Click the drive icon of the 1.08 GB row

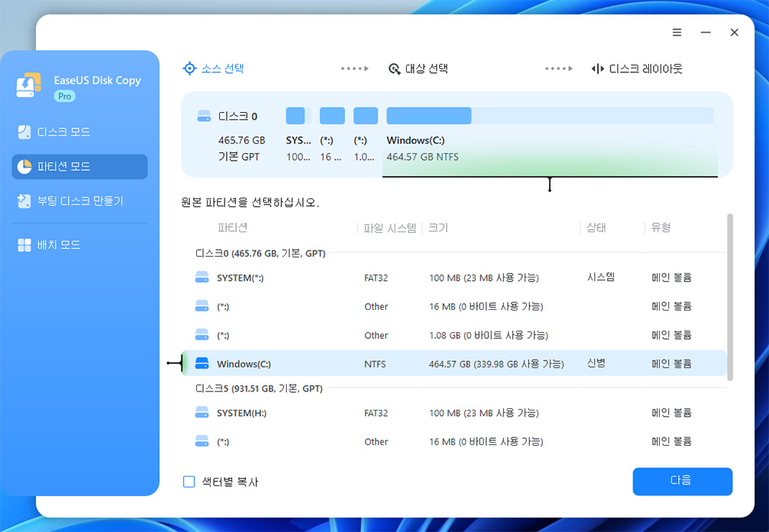click(201, 335)
